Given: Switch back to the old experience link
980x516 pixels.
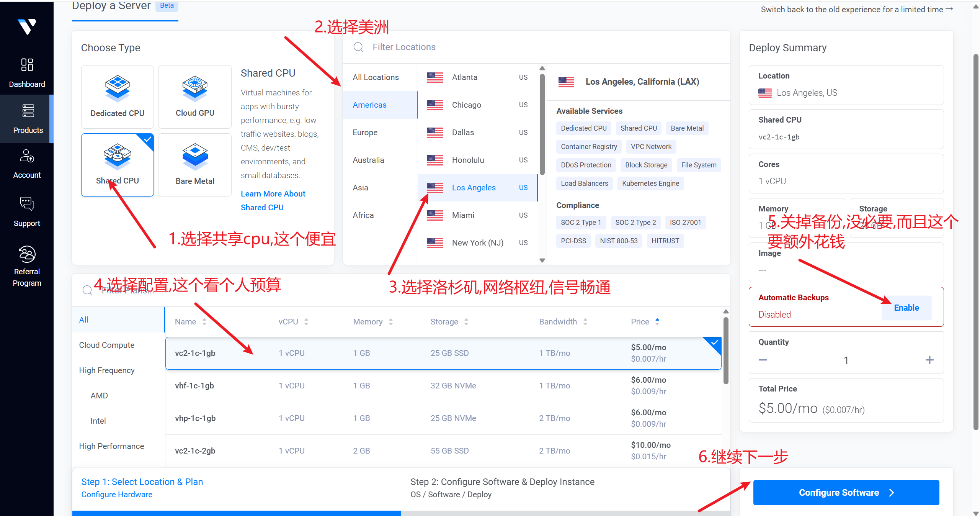Looking at the screenshot, I should pyautogui.click(x=857, y=10).
